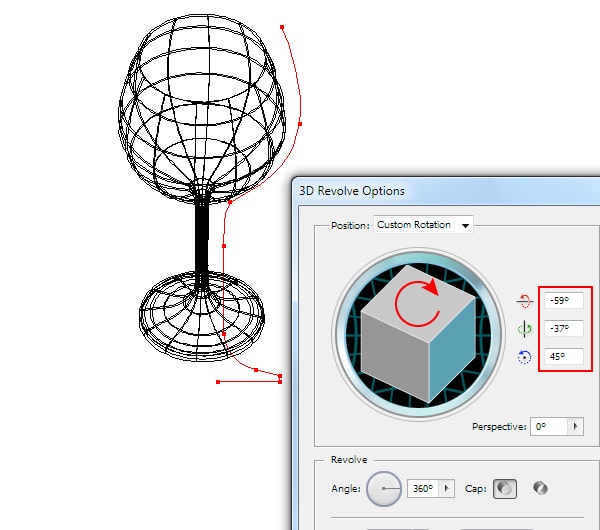Screen dimensions: 600x530
Task: Click the Revolve Angle field showing 360°
Action: tap(423, 489)
